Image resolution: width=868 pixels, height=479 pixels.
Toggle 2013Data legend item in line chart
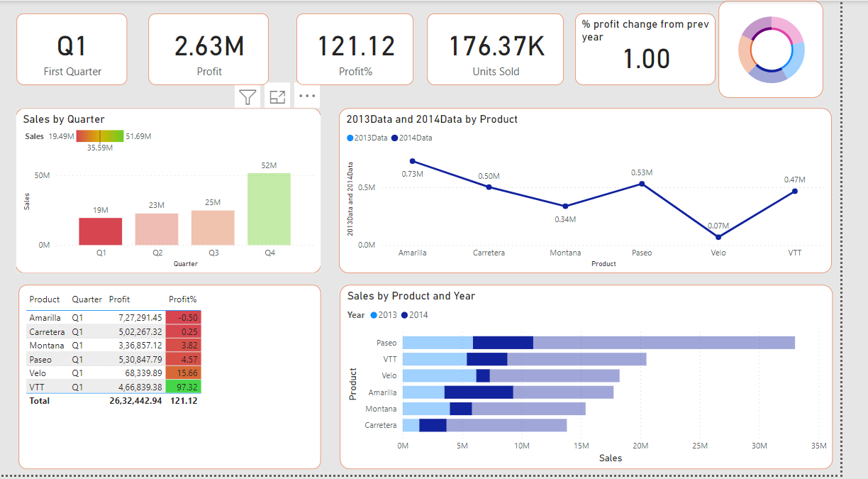tap(367, 138)
